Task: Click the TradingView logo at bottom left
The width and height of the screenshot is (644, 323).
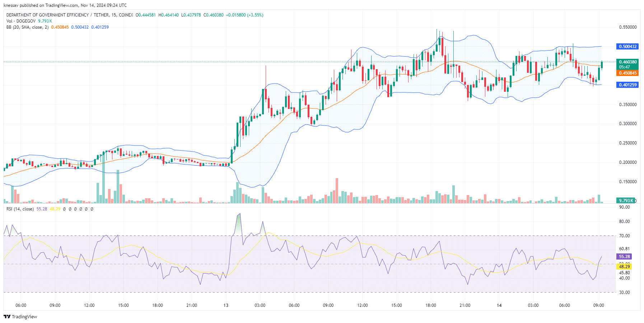Action: pyautogui.click(x=20, y=317)
